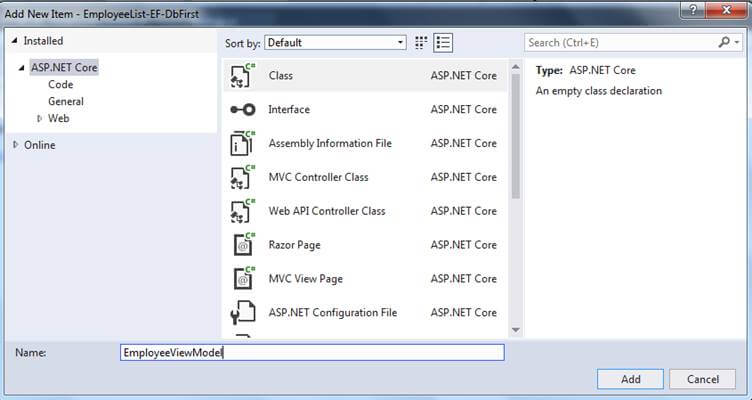Click the Name field with EmployeeViewModel
Image resolution: width=752 pixels, height=400 pixels.
click(x=312, y=353)
